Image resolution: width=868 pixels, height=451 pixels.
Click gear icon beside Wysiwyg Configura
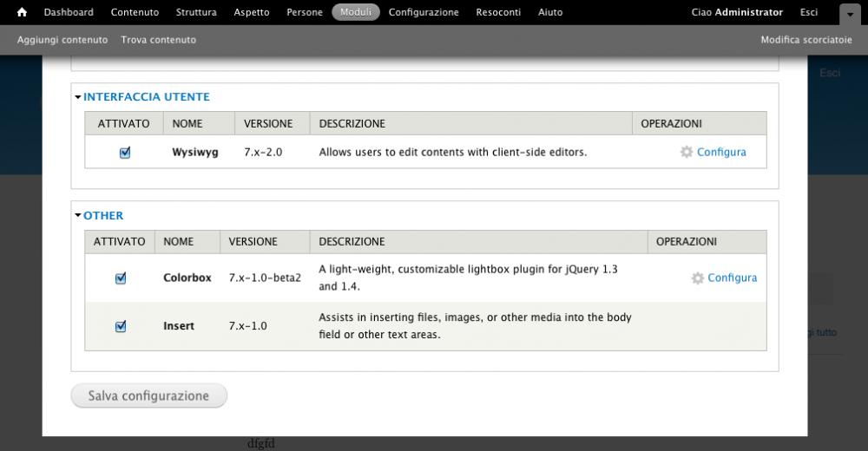tap(687, 152)
